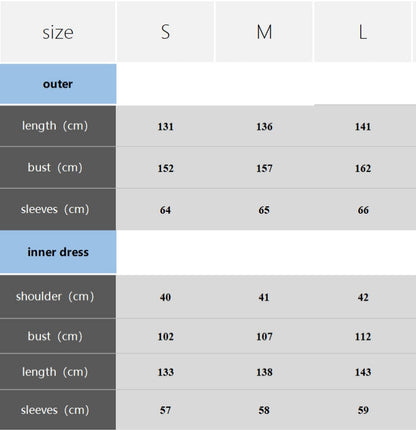Screen dimensions: 416x431
Task: Click inner dress bust value 107
Action: pos(264,337)
